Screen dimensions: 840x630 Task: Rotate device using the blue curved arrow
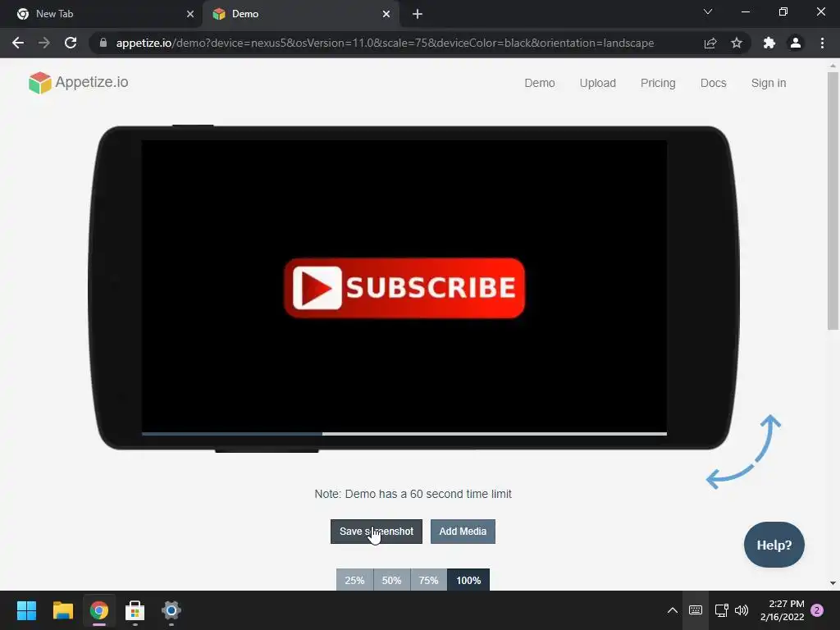click(743, 452)
